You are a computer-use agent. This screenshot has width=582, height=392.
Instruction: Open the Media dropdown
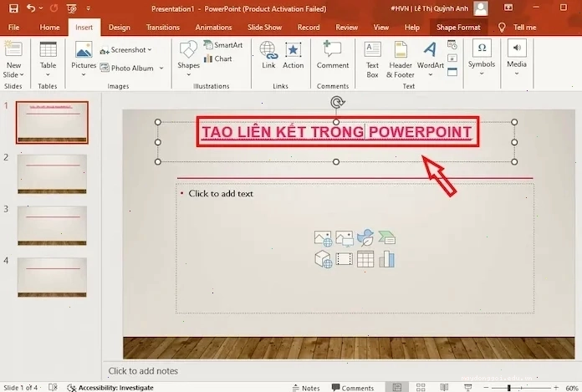pyautogui.click(x=517, y=58)
